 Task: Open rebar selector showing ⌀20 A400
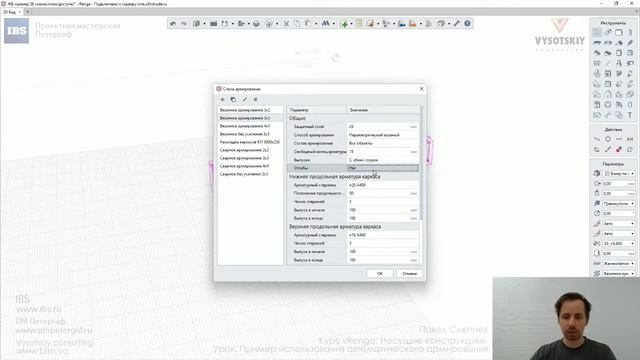click(382, 185)
